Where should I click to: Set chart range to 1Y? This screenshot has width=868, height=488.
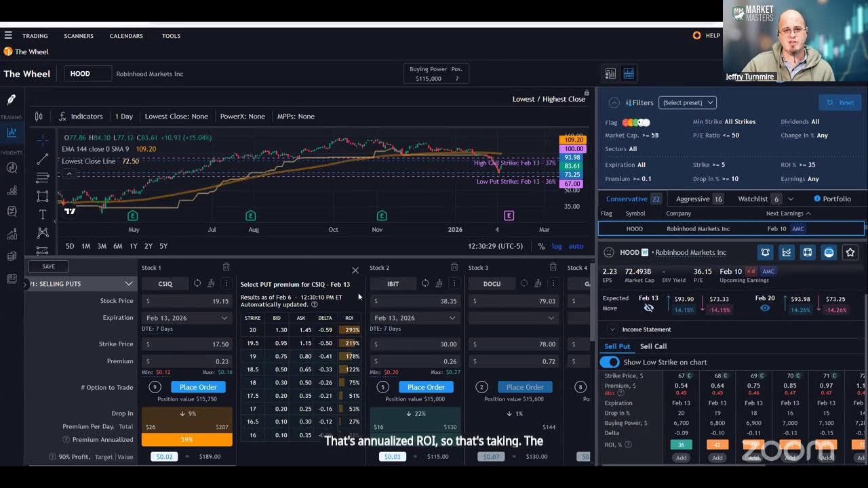[133, 246]
